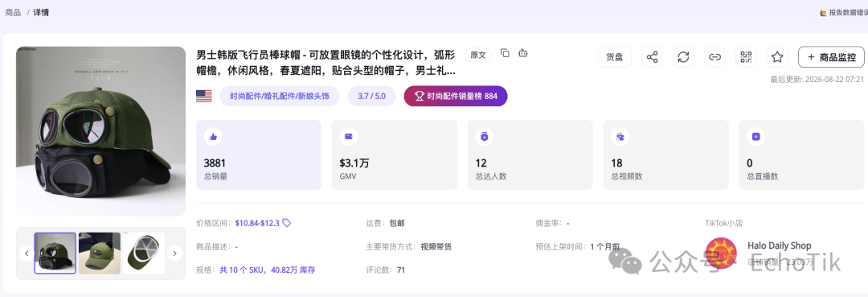This screenshot has height=297, width=868.
Task: Click the 商品监控 button
Action: coord(831,57)
